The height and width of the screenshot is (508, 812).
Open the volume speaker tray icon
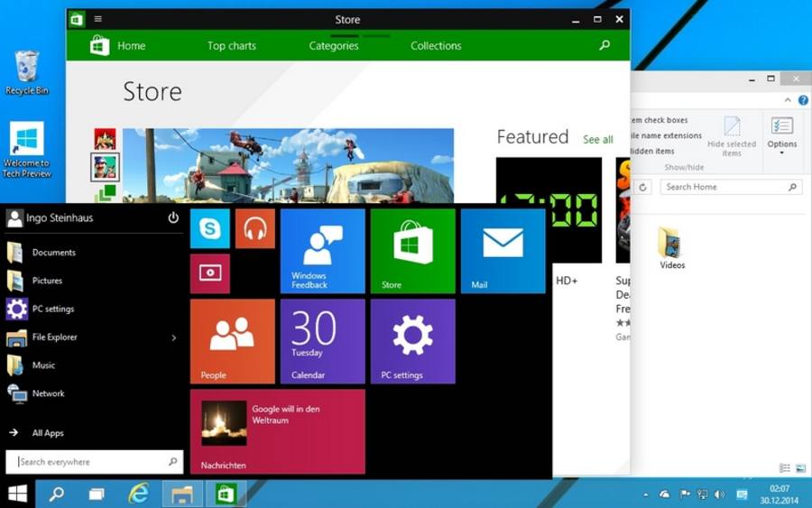719,494
